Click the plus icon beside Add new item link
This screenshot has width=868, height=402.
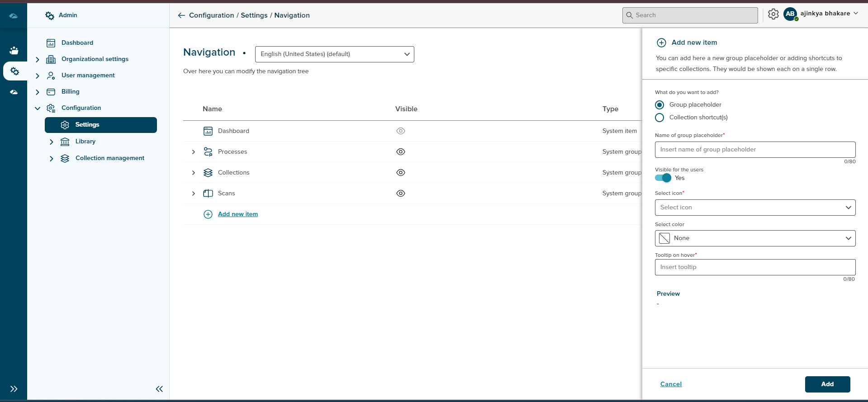click(208, 214)
